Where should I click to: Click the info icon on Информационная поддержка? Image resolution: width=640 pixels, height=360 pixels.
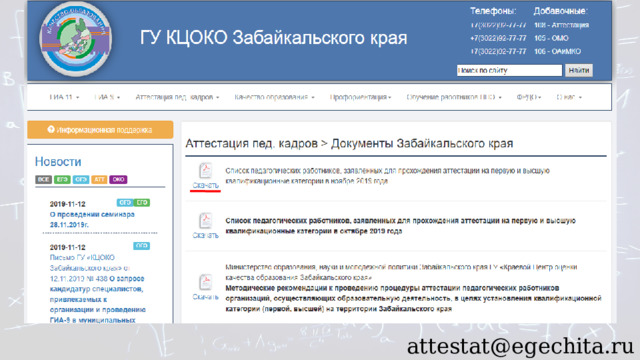[51, 129]
